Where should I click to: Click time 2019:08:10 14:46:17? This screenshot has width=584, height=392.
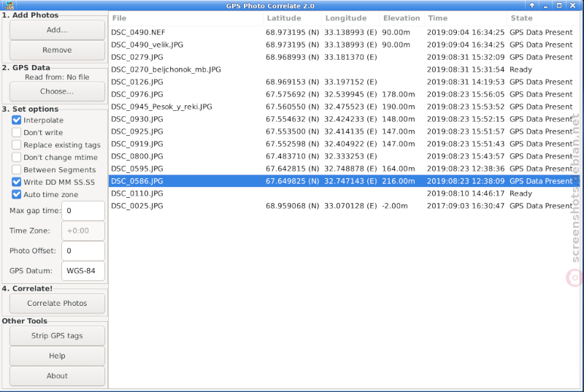(x=466, y=193)
